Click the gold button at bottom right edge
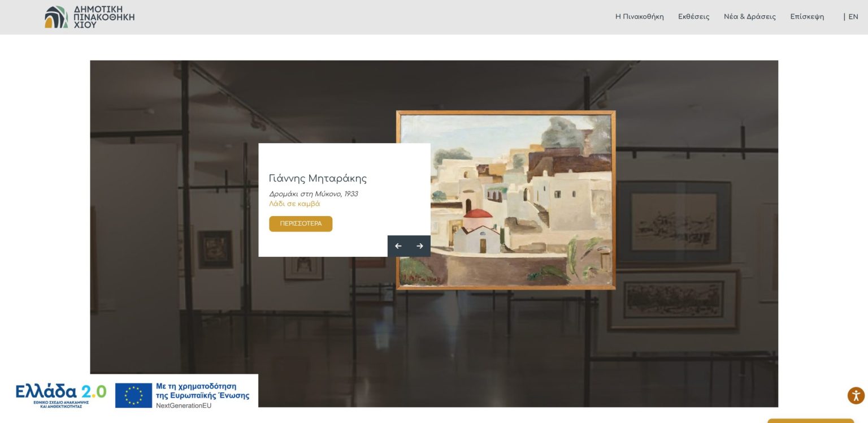Screen dimensions: 868x423 pos(810,420)
